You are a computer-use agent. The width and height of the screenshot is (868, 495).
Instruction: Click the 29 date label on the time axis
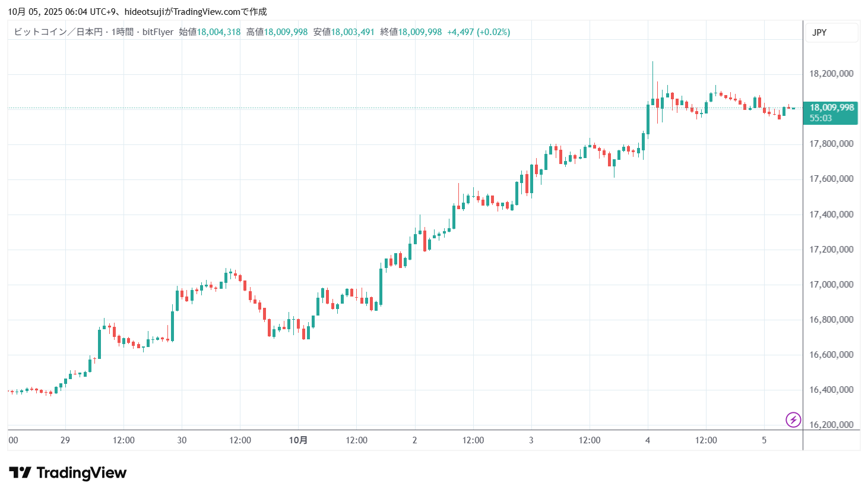(65, 440)
